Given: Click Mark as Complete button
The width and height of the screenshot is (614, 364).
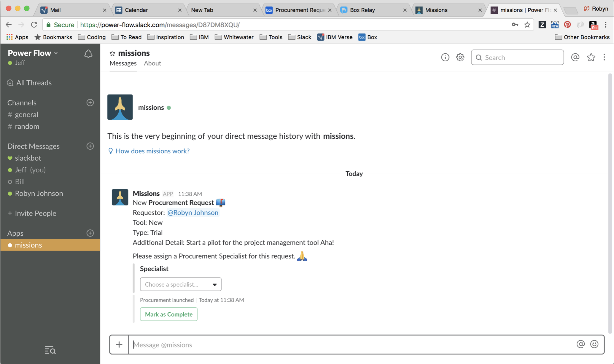Looking at the screenshot, I should tap(169, 314).
